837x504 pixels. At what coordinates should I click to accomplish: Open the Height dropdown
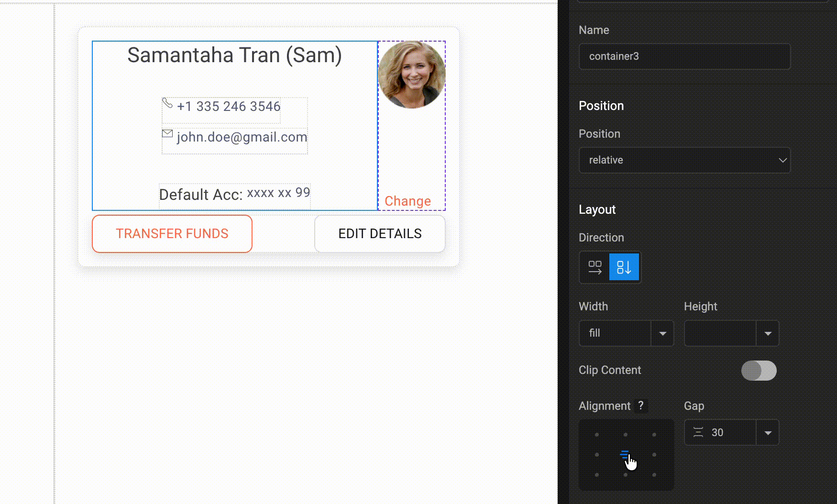coord(768,333)
